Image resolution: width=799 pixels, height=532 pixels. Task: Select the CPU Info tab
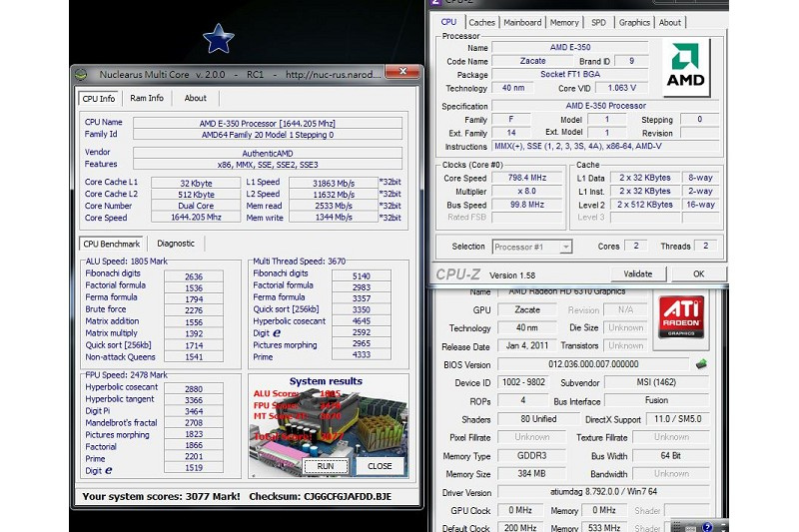tap(99, 98)
